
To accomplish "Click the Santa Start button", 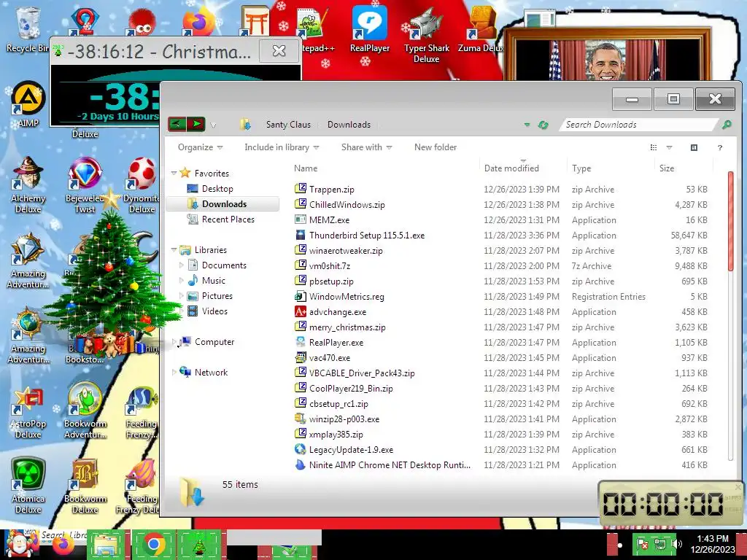I will click(19, 544).
